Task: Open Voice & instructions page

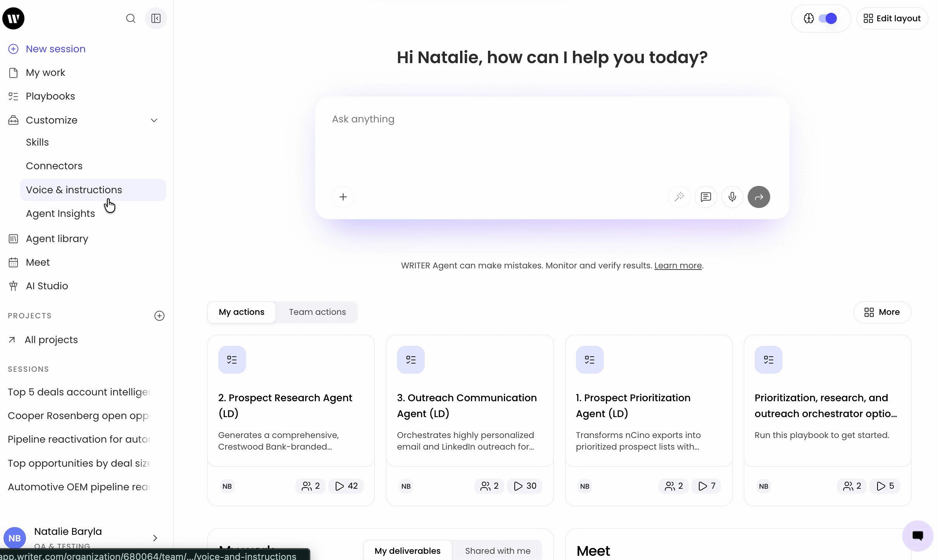Action: (x=93, y=190)
